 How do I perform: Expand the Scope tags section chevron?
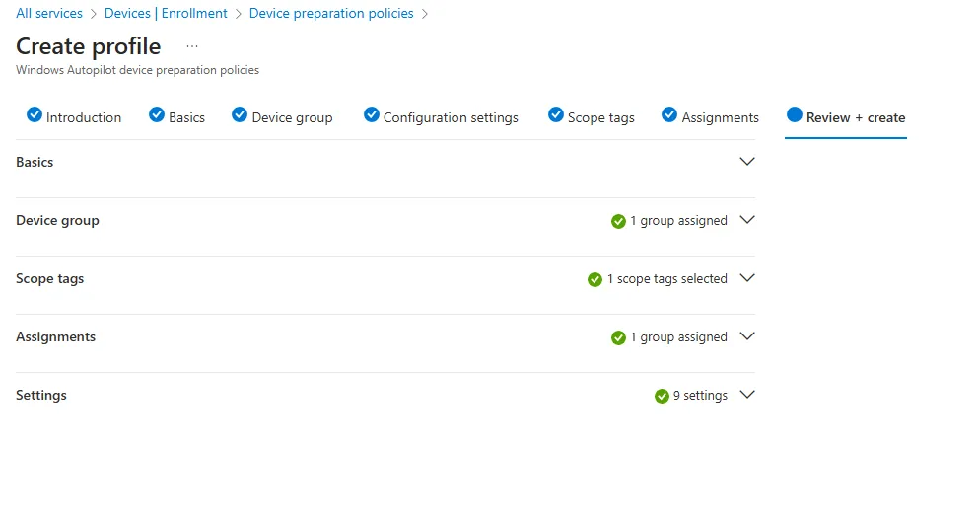[x=747, y=278]
